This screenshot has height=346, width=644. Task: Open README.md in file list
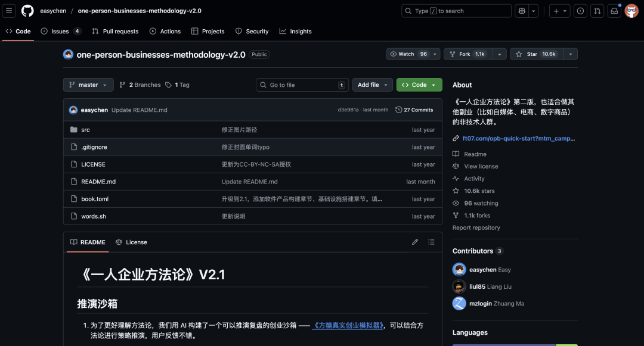[x=98, y=181]
